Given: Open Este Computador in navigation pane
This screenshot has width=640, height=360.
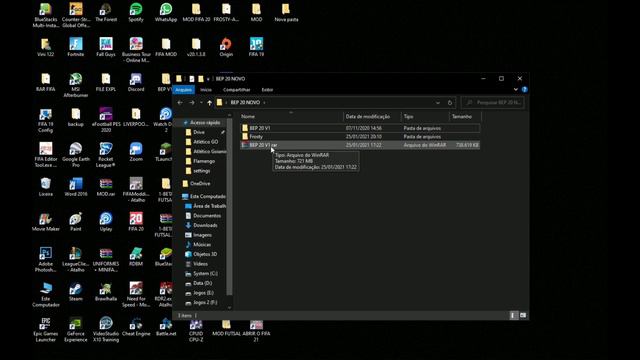Looking at the screenshot, I should 204,196.
